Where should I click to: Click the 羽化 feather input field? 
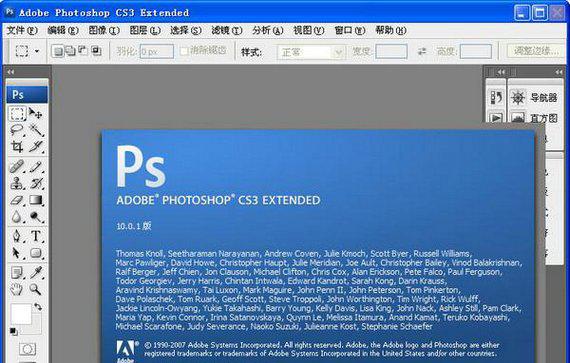157,52
